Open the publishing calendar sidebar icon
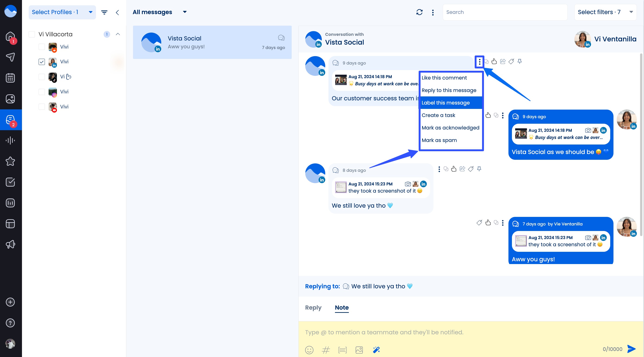This screenshot has width=644, height=357. coord(10,78)
